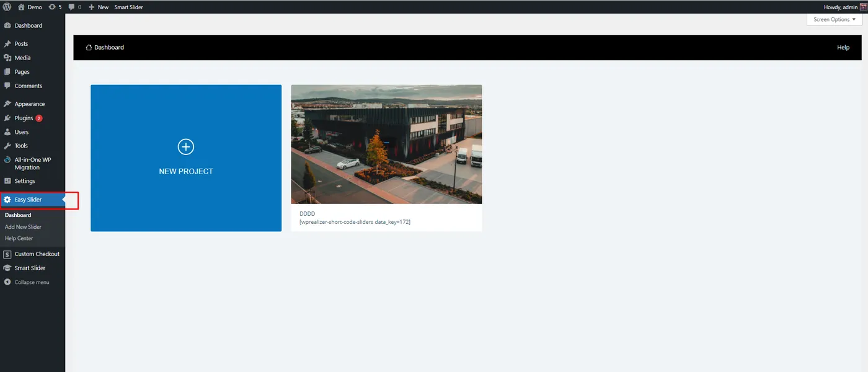Image resolution: width=868 pixels, height=372 pixels.
Task: Open the DDDD slider thumbnail
Action: point(386,144)
